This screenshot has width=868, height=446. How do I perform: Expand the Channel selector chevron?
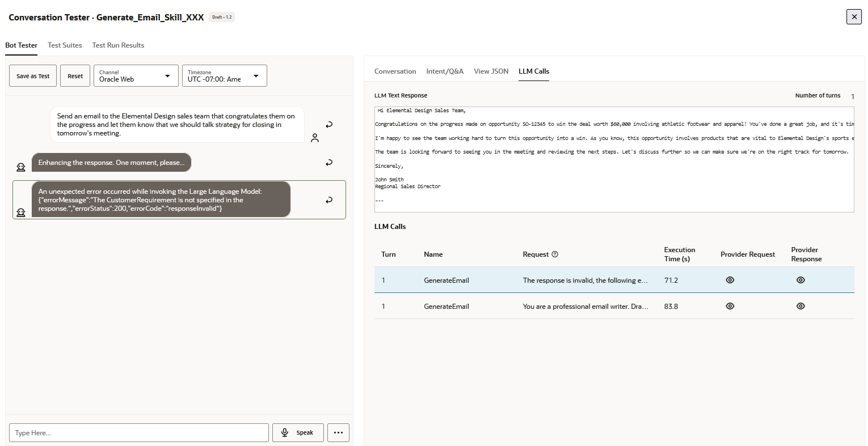pyautogui.click(x=167, y=75)
